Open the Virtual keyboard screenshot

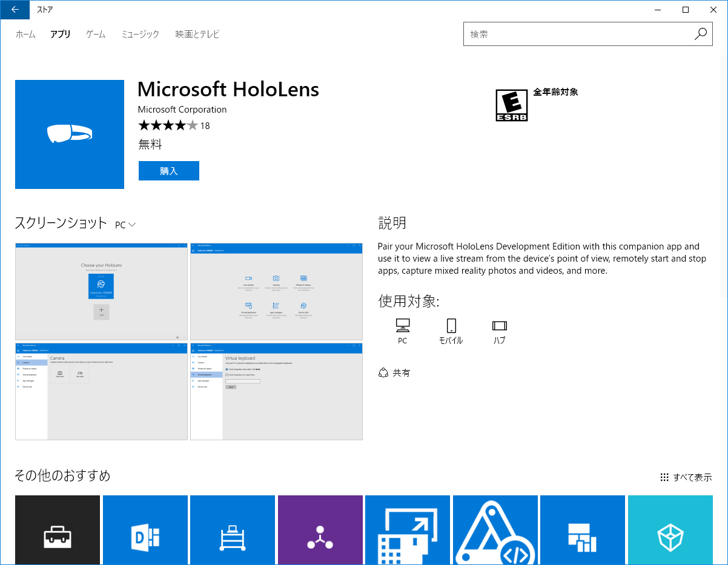276,391
